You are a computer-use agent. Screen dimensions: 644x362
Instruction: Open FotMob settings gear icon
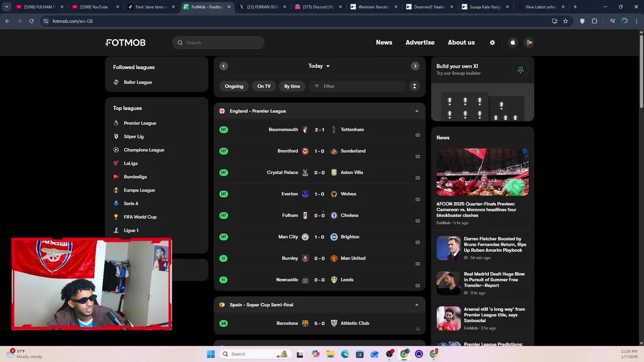492,43
